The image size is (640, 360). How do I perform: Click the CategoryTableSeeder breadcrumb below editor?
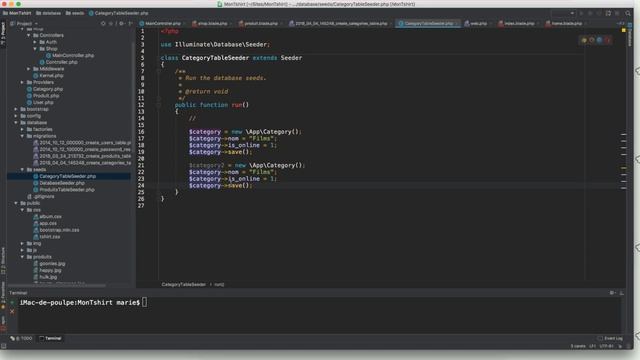[x=184, y=284]
